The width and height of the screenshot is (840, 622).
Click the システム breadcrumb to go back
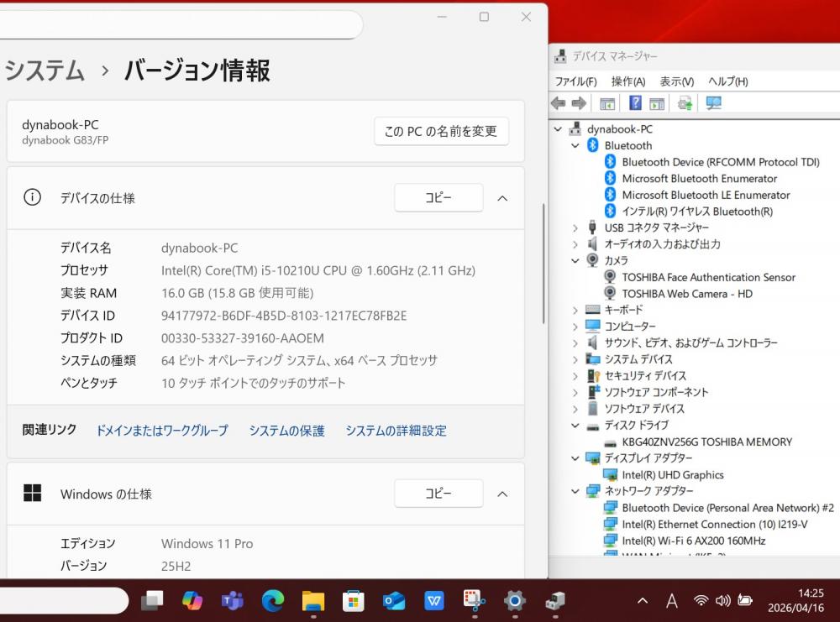(44, 71)
